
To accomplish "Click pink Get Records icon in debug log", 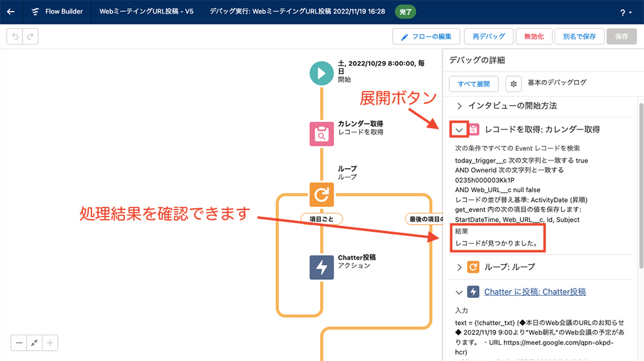I will (x=473, y=130).
